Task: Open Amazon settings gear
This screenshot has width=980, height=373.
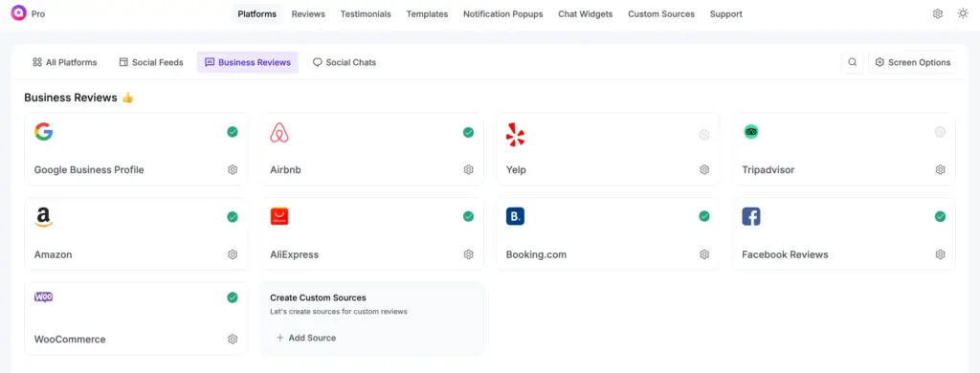Action: (233, 254)
